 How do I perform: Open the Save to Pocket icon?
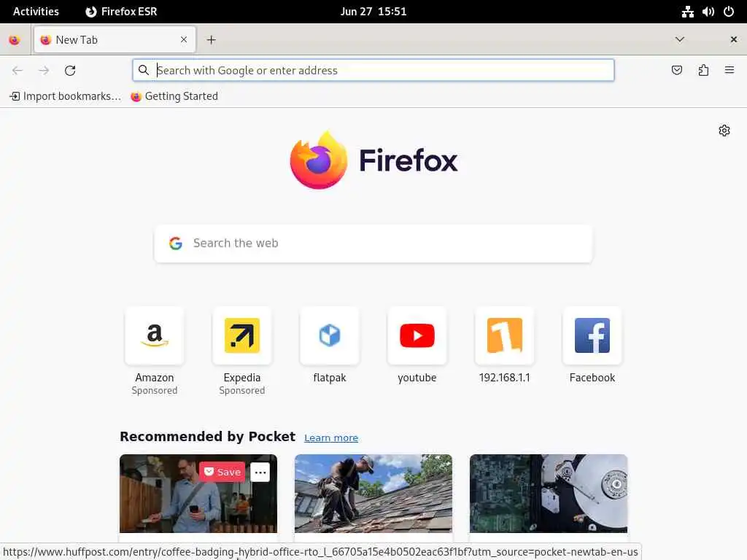tap(676, 71)
